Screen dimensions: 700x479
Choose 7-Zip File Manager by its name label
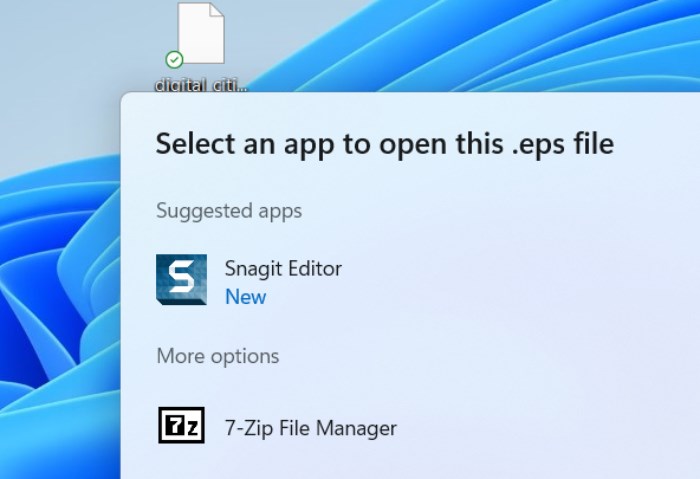point(310,428)
